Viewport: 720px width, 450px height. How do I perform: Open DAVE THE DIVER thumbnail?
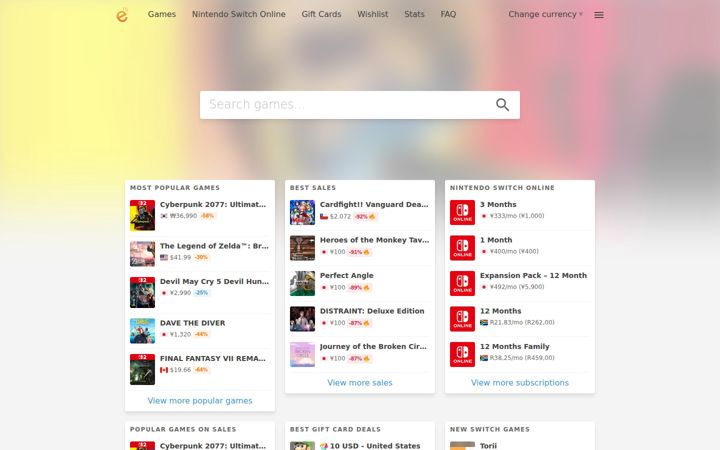(142, 331)
